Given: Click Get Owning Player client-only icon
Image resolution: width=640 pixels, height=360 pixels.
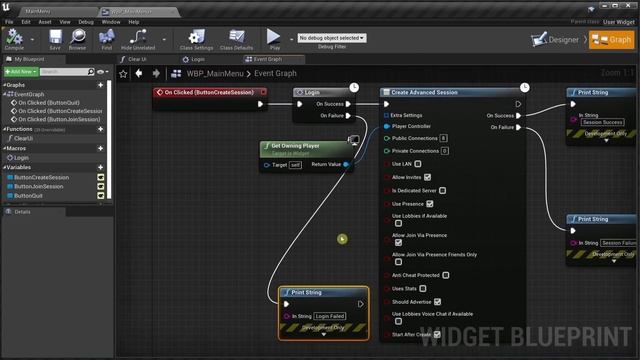Looking at the screenshot, I should tap(353, 140).
